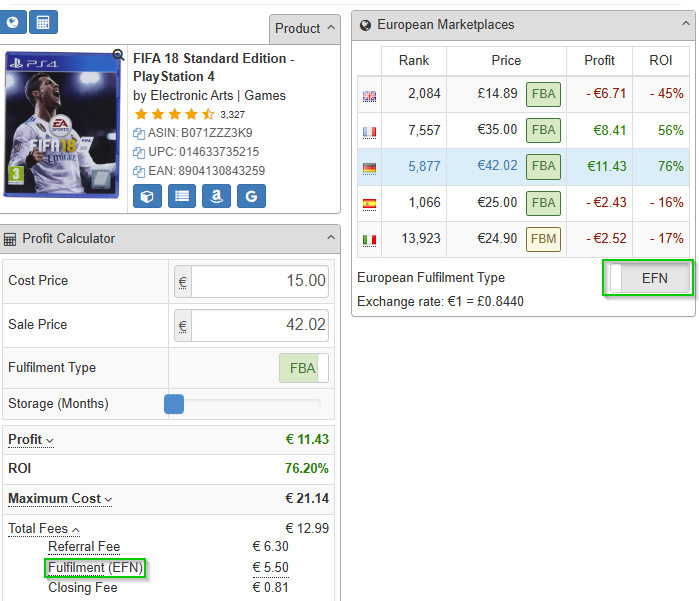
Task: Expand the Maximum Cost details
Action: point(60,498)
